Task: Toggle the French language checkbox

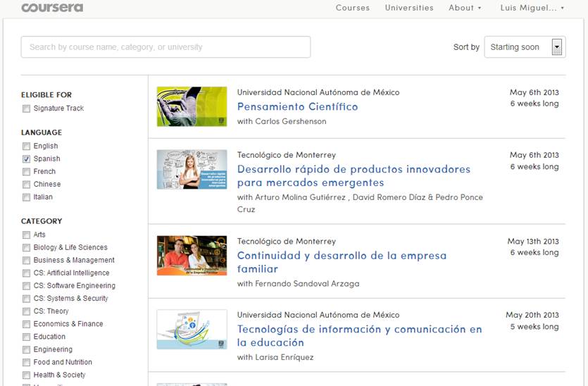Action: tap(27, 172)
